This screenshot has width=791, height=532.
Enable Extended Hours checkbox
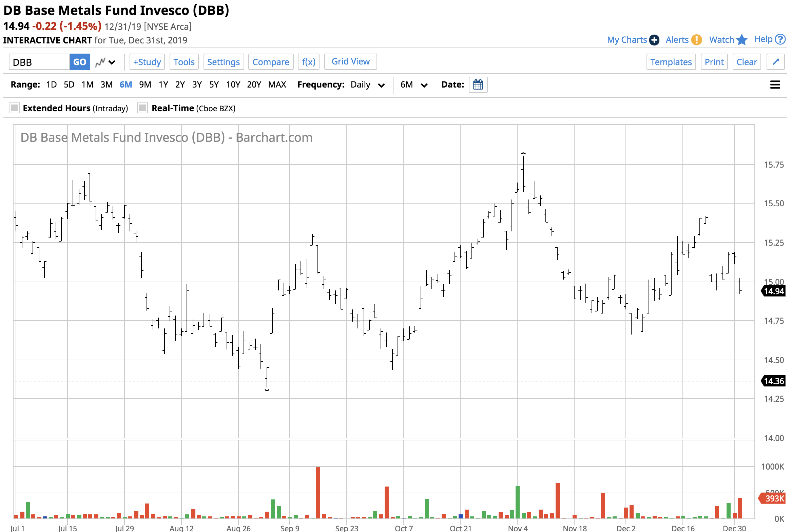[14, 108]
